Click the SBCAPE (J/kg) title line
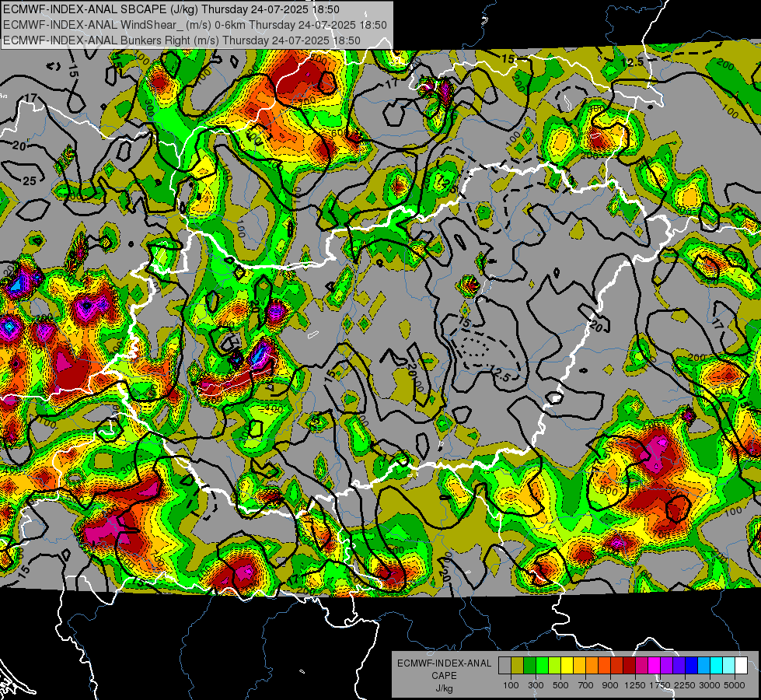 171,9
